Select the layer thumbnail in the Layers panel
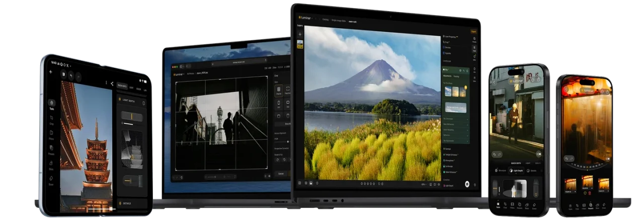644x220 pixels. pos(300,44)
